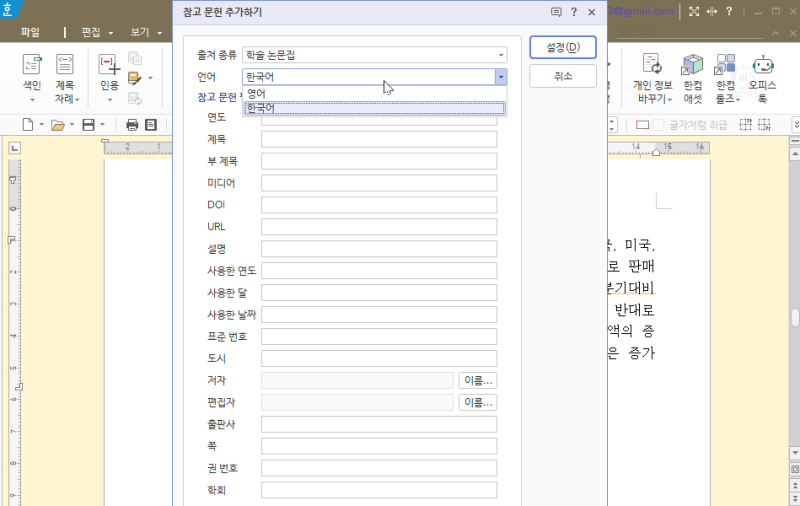
Task: Click the 부 제목 input field
Action: (379, 161)
